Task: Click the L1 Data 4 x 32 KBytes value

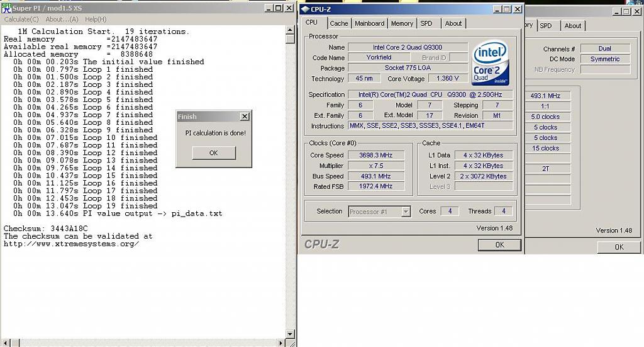Action: click(484, 155)
